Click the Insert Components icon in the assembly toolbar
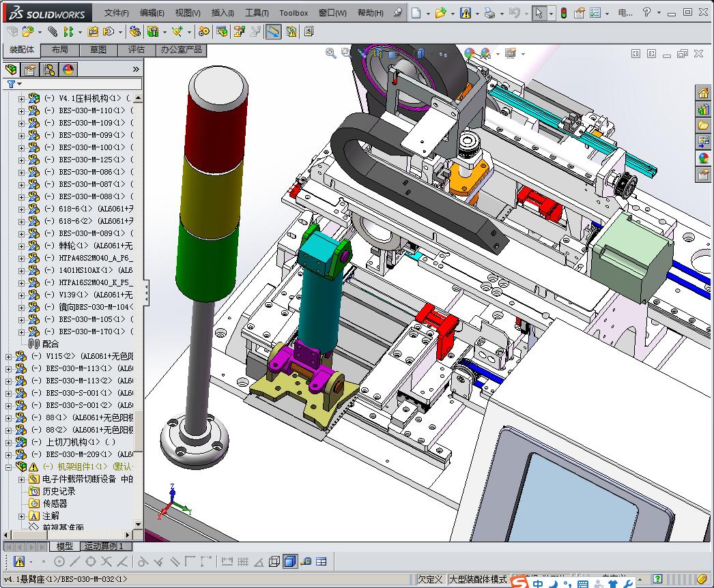This screenshot has height=588, width=714. pyautogui.click(x=28, y=31)
